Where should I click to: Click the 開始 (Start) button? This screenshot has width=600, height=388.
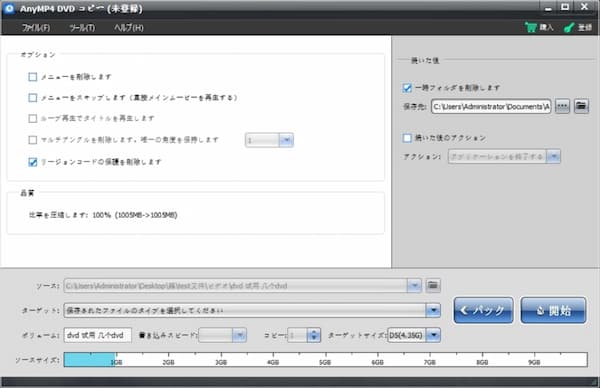tap(553, 310)
